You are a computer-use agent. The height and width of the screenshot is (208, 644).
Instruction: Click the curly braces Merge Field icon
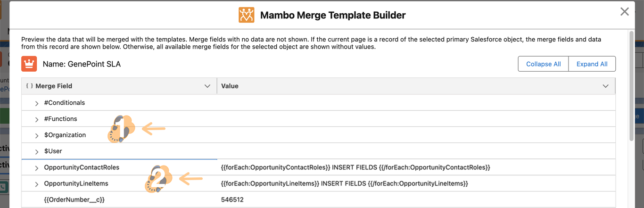pyautogui.click(x=29, y=86)
